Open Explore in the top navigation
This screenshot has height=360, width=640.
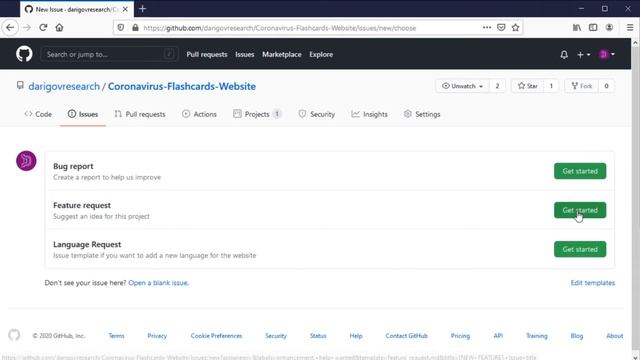pos(321,54)
